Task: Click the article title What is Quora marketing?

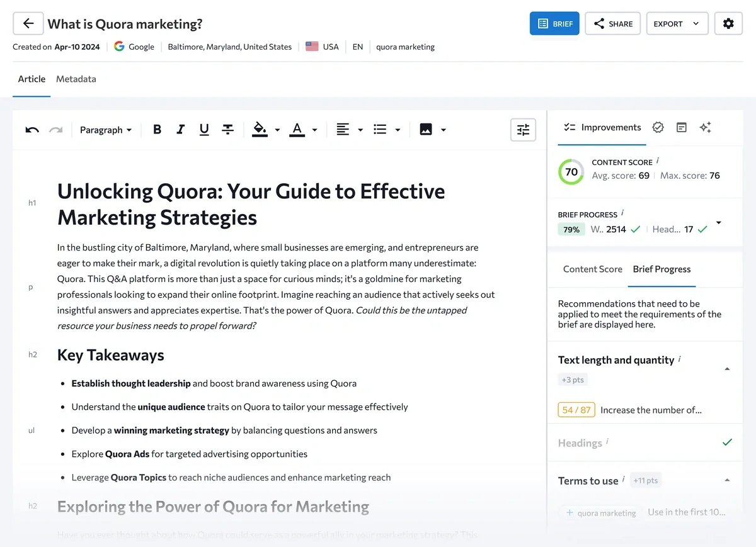Action: (x=125, y=24)
